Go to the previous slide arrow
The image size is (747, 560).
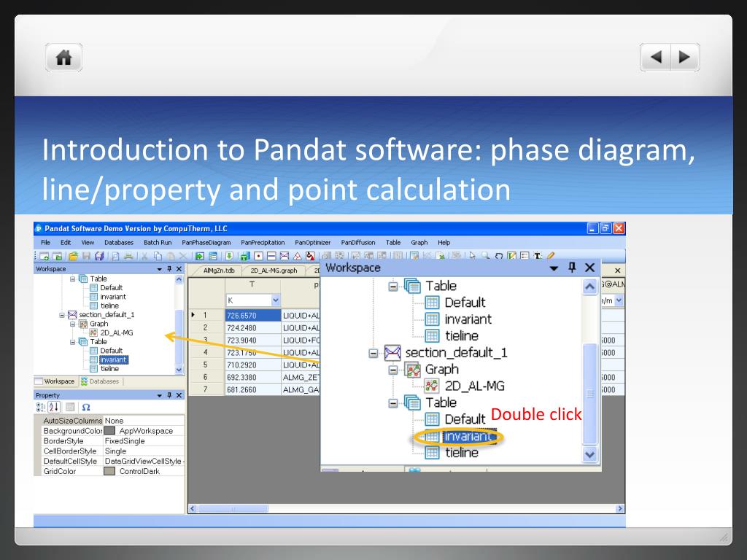tap(656, 57)
